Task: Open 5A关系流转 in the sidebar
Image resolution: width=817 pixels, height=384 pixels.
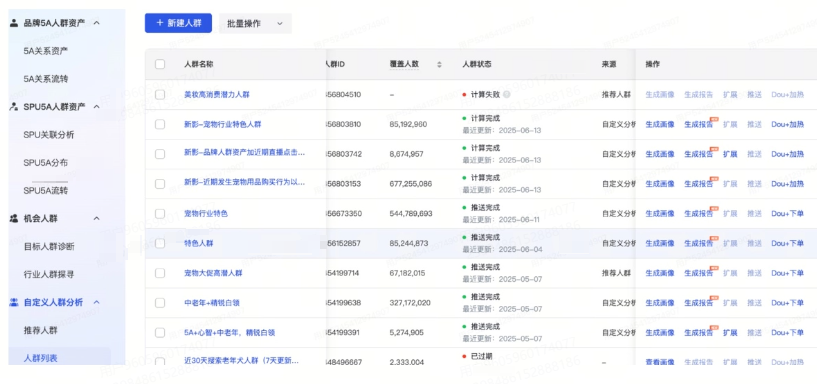Action: click(x=46, y=79)
